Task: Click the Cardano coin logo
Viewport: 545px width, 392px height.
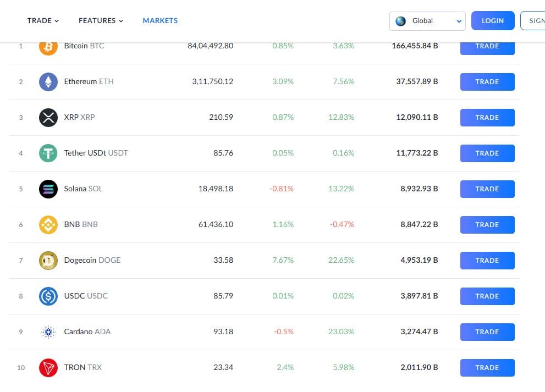Action: tap(48, 332)
